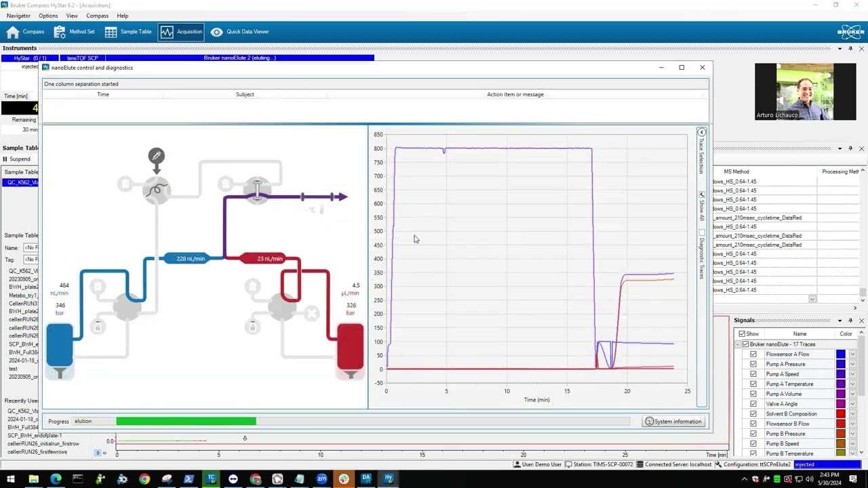Viewport: 868px width, 488px height.
Task: Open the Navigator menu
Action: (x=18, y=16)
